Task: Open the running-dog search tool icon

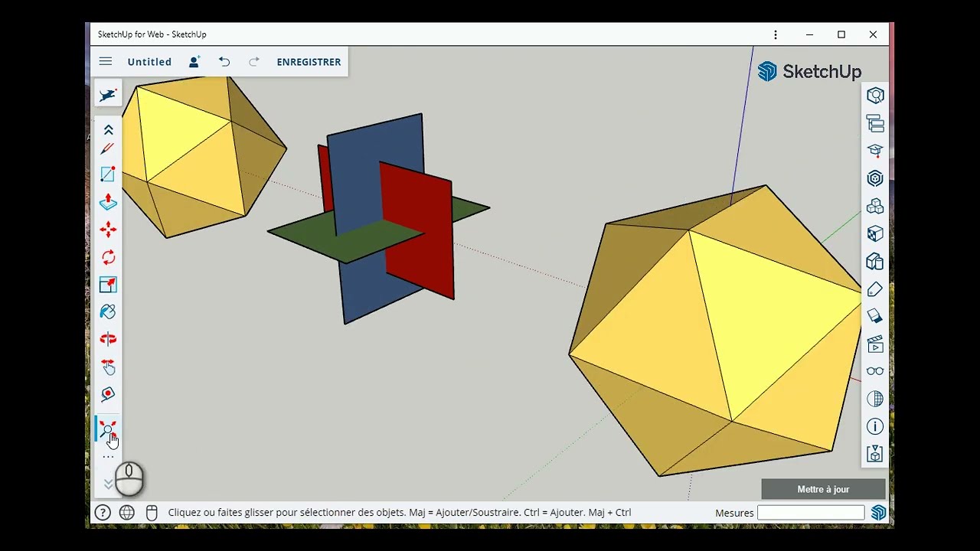Action: [108, 95]
